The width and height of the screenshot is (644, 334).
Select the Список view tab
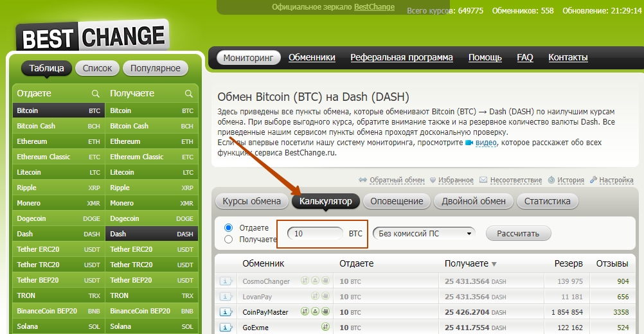coord(97,68)
